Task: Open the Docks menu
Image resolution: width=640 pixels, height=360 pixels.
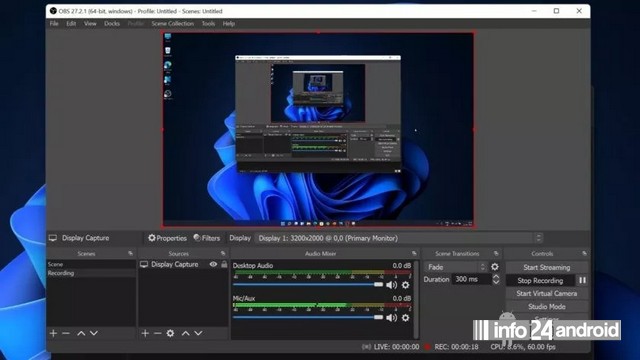Action: pos(112,24)
